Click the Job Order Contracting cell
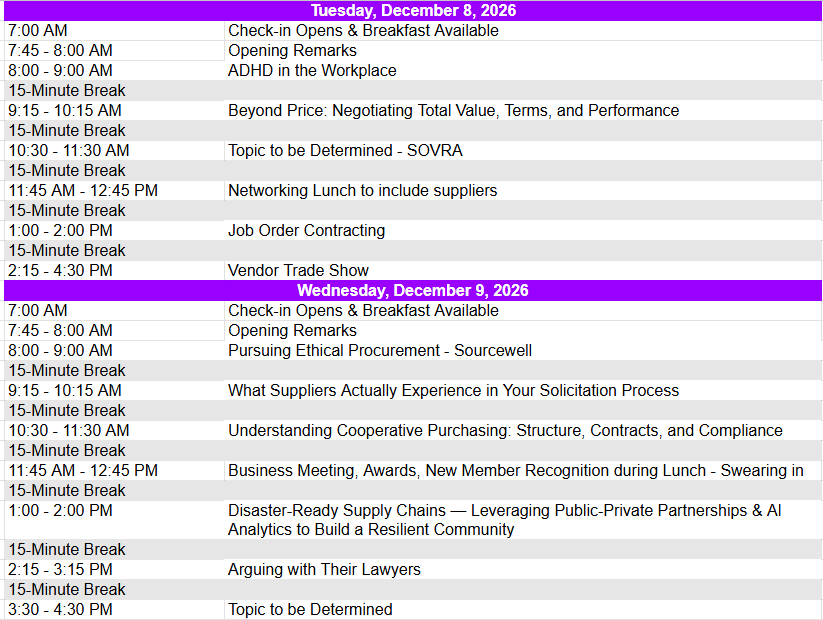The height and width of the screenshot is (620, 823). [x=523, y=230]
